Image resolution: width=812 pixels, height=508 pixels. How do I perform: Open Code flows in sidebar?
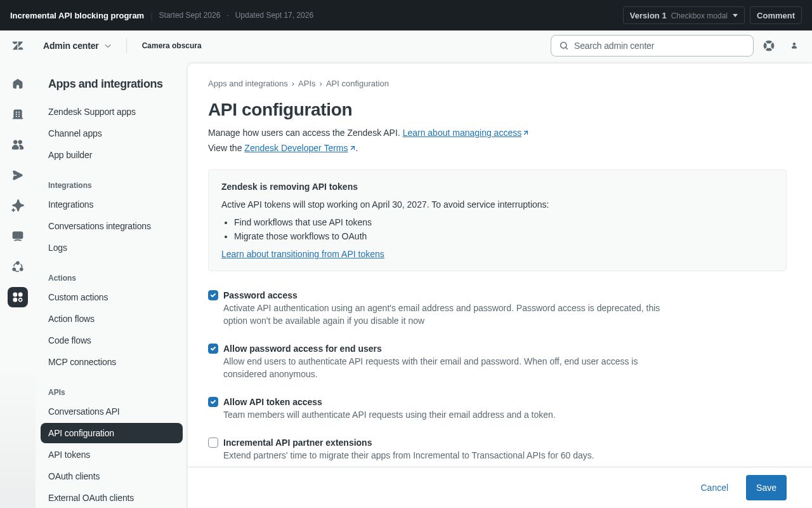tap(112, 340)
